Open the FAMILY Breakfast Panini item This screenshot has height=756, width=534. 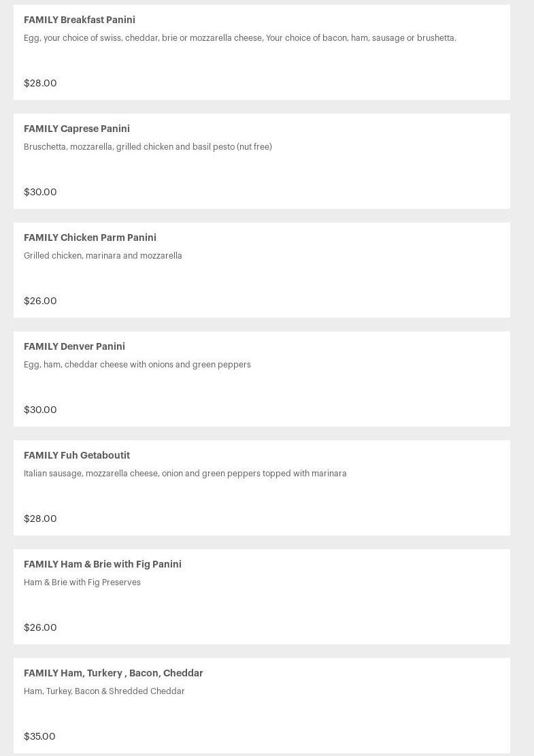80,20
